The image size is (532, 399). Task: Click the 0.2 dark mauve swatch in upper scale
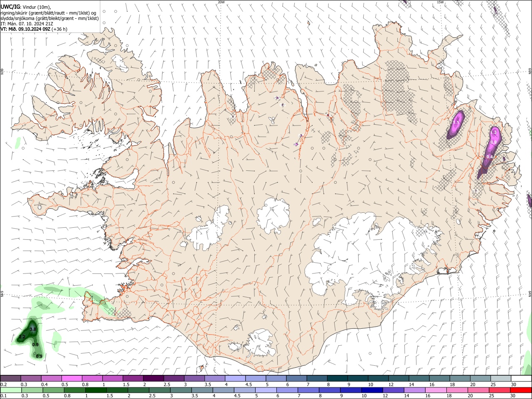point(10,378)
